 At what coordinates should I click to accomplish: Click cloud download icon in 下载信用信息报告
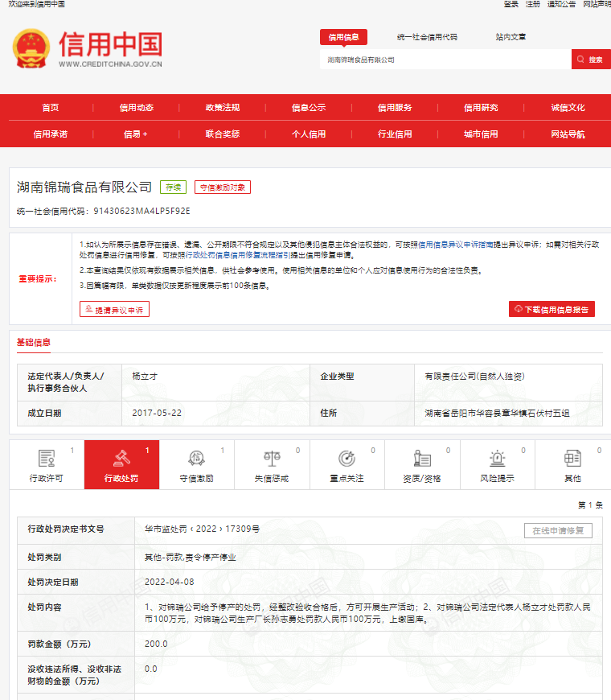point(519,309)
